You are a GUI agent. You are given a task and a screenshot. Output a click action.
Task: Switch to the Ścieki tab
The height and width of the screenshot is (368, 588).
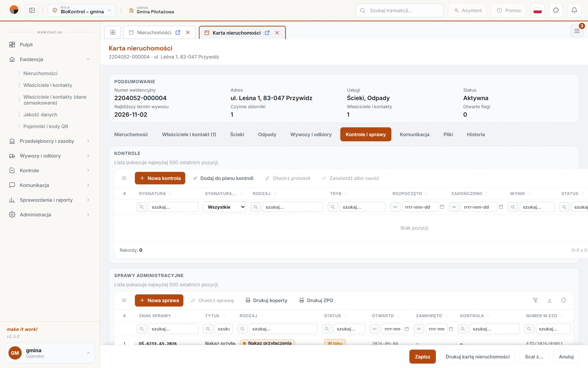pyautogui.click(x=237, y=134)
